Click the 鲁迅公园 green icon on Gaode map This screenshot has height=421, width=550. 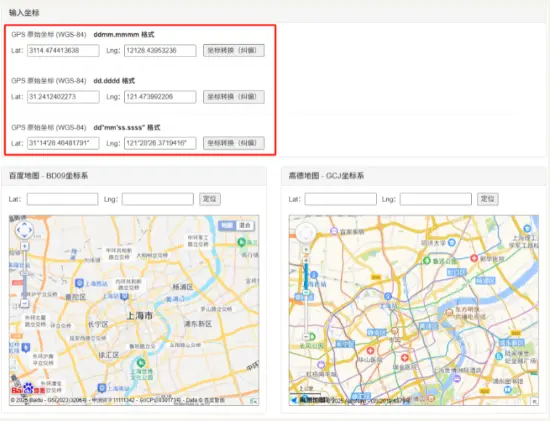[427, 261]
